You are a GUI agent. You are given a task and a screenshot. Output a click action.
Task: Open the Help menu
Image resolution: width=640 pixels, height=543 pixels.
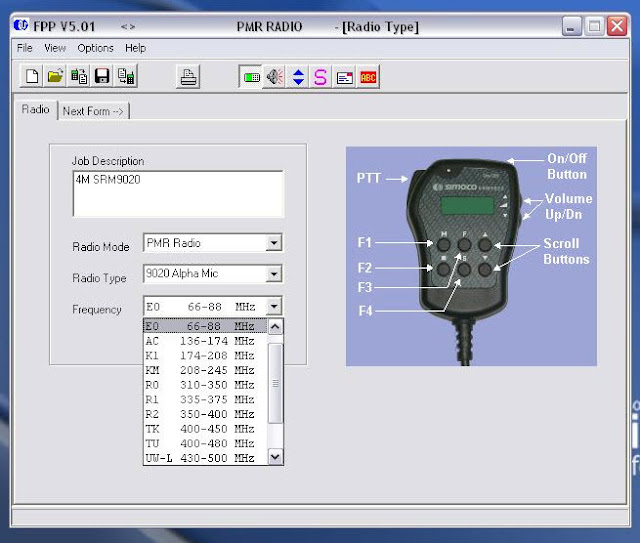click(136, 48)
